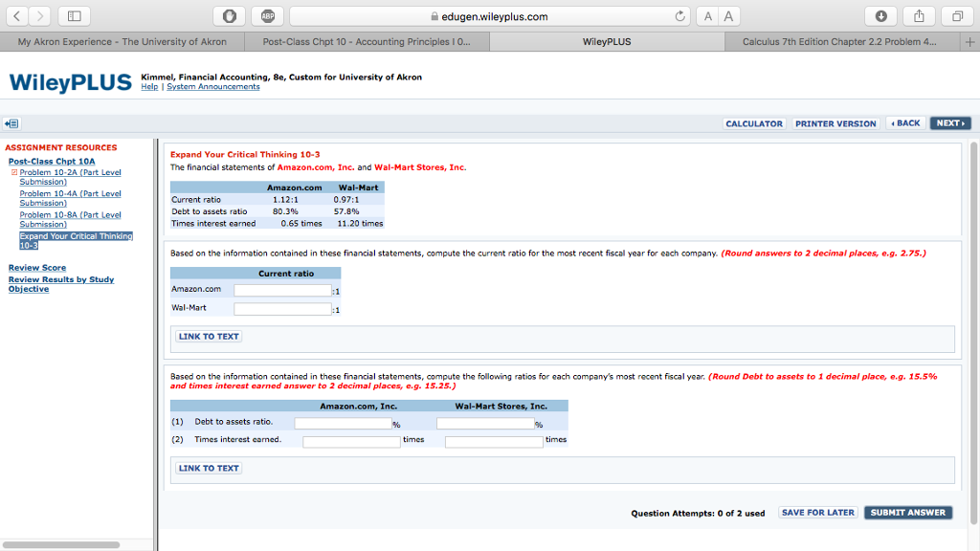Open the Calculator button
This screenshot has width=980, height=551.
coord(754,123)
